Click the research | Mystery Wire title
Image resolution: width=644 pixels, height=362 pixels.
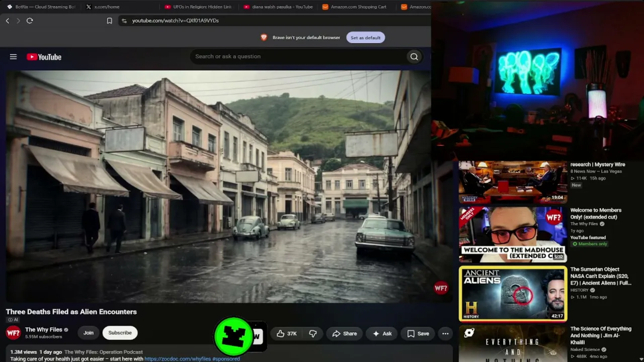click(598, 164)
